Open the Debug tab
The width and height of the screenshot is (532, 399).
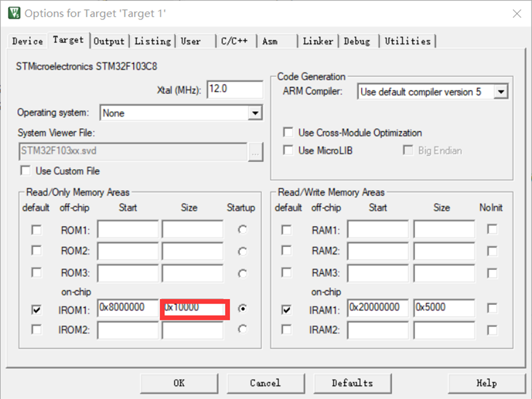pyautogui.click(x=359, y=41)
